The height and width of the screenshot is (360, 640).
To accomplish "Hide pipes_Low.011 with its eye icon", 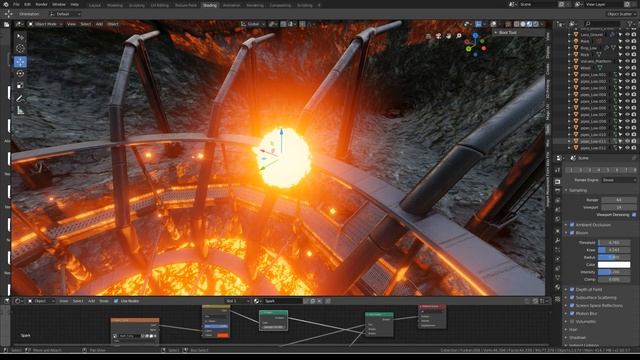I will point(627,141).
